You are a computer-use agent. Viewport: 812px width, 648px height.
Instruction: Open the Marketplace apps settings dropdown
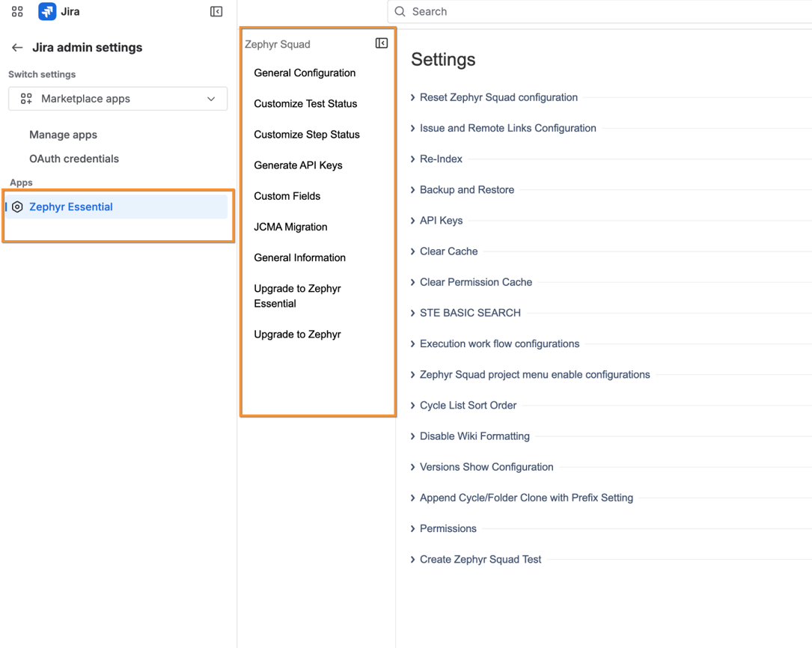point(117,99)
